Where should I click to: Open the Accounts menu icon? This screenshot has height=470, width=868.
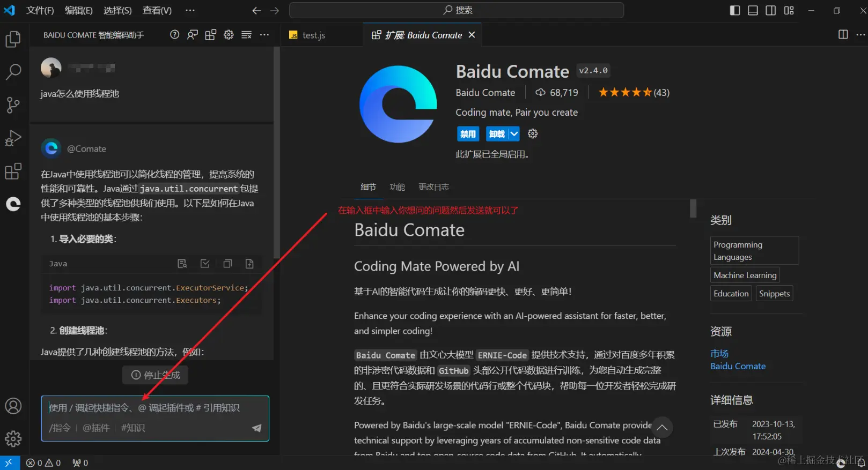point(13,406)
